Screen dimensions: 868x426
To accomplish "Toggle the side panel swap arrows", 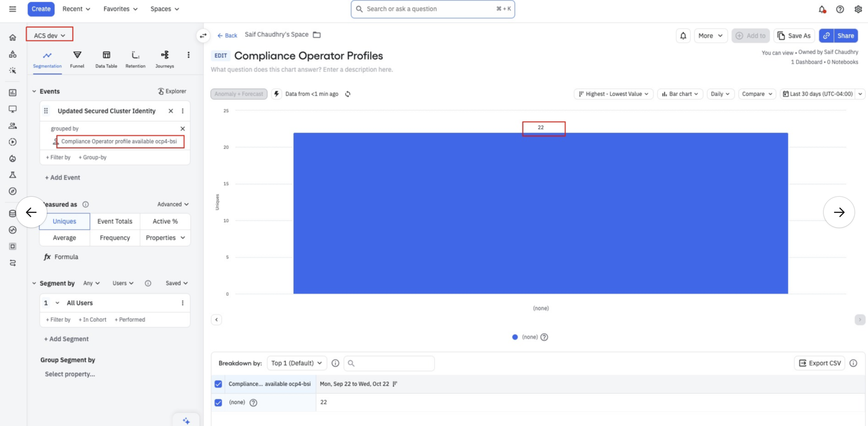I will [203, 35].
